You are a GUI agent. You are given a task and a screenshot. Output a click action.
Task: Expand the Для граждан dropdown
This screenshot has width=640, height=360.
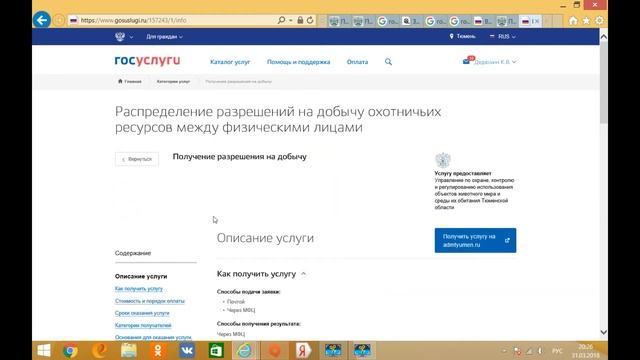[164, 37]
